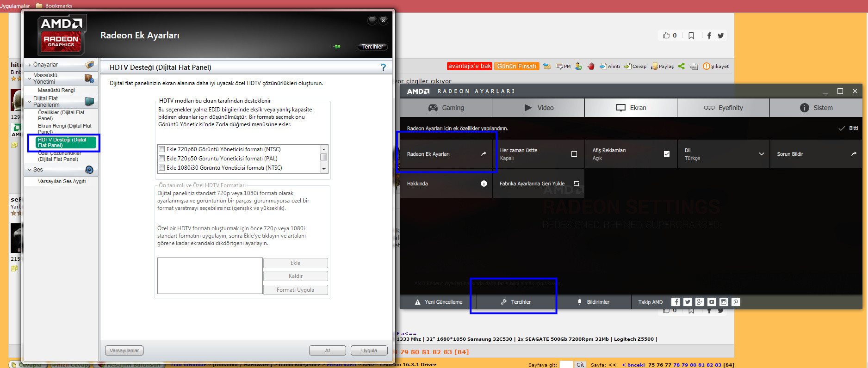868x368 pixels.
Task: Click the Sayfaya git page input field
Action: coord(566,365)
